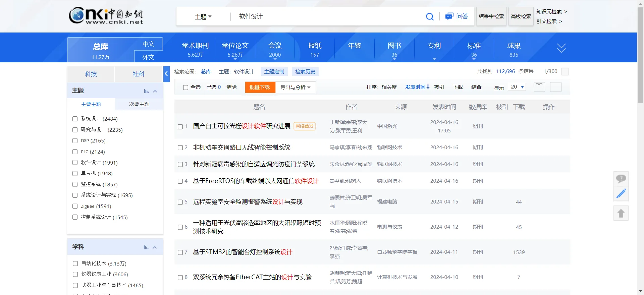Switch to detailed list view icon
The image size is (644, 295).
(539, 87)
